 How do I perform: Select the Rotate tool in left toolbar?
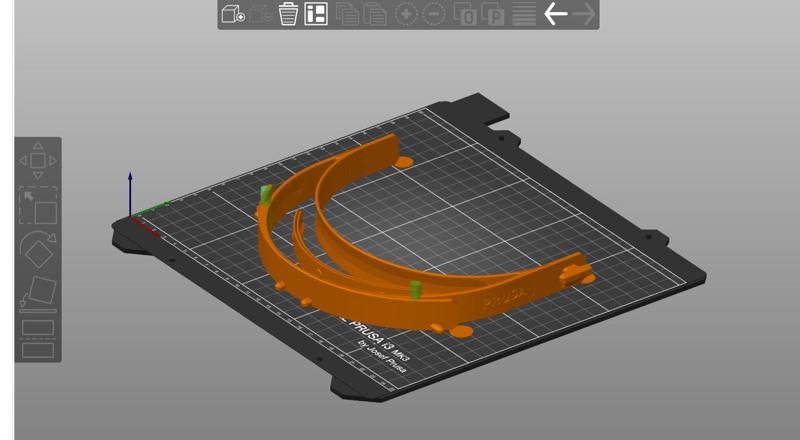click(38, 250)
